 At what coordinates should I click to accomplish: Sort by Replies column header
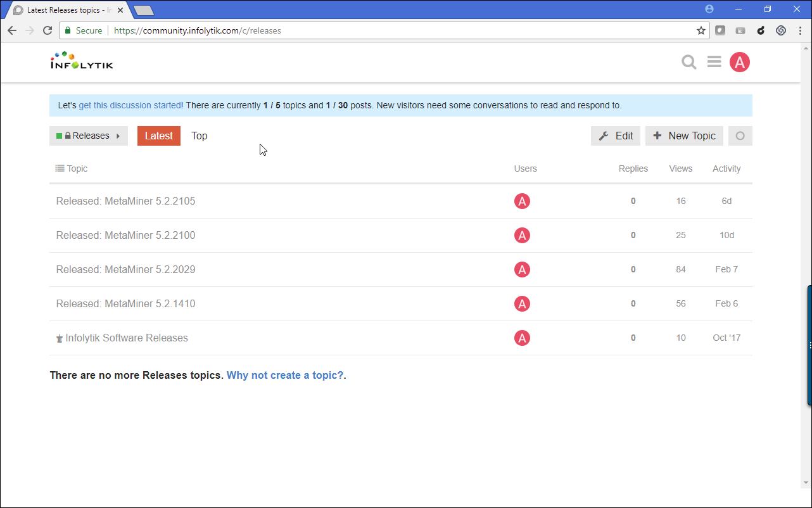coord(633,168)
